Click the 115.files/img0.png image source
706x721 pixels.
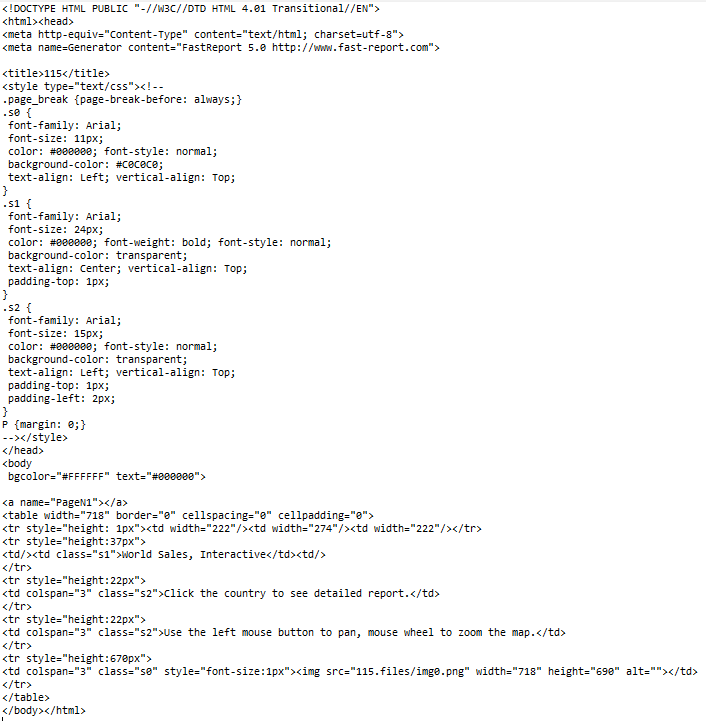point(410,672)
